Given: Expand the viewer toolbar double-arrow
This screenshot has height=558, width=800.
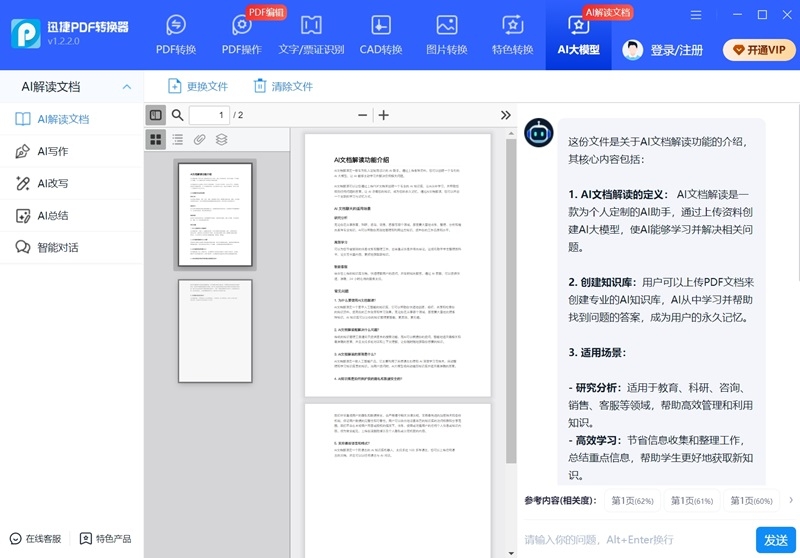Looking at the screenshot, I should click(x=505, y=115).
